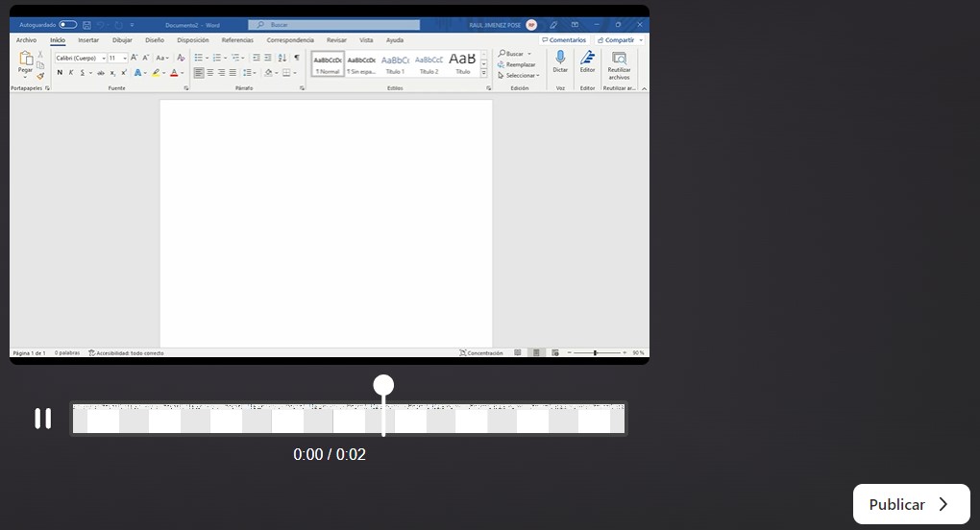This screenshot has height=530, width=980.
Task: Toggle italic formatting (K)
Action: [x=70, y=73]
